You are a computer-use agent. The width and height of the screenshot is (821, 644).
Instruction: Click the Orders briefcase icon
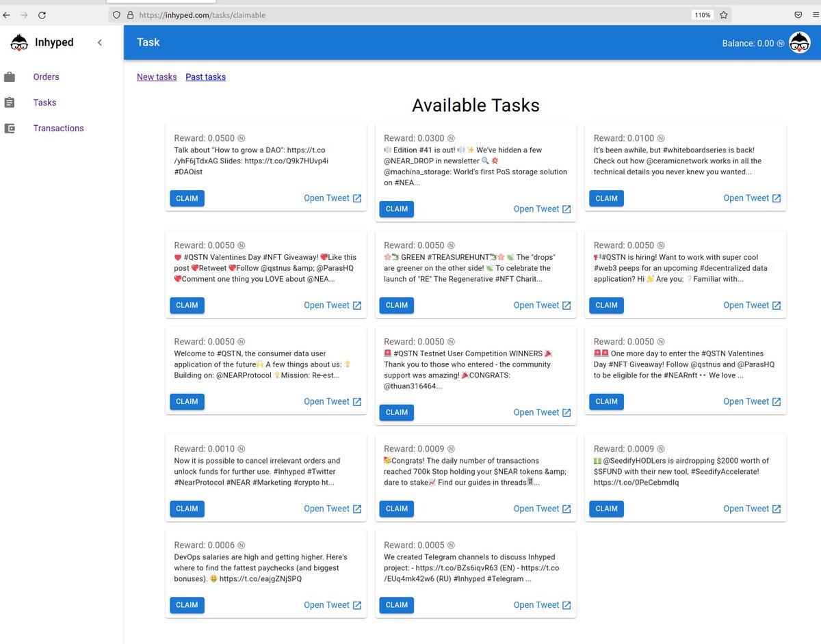tap(10, 77)
